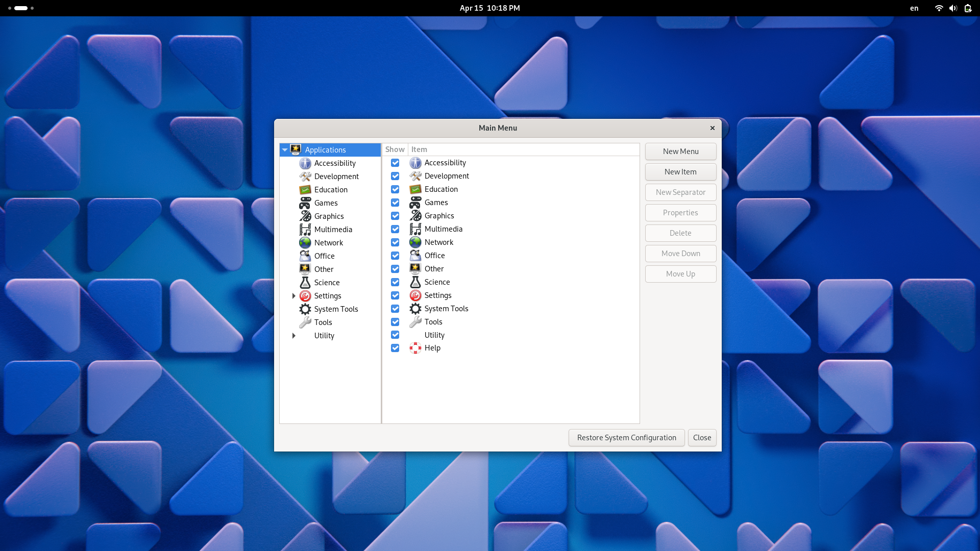This screenshot has height=551, width=980.
Task: Select Utility label in the left tree
Action: (x=324, y=336)
